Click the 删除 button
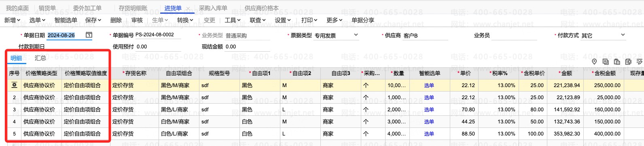 (116, 20)
